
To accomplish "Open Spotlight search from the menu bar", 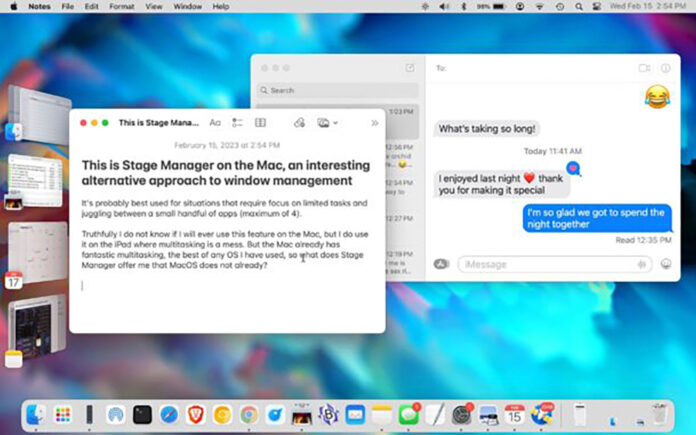I will 579,6.
